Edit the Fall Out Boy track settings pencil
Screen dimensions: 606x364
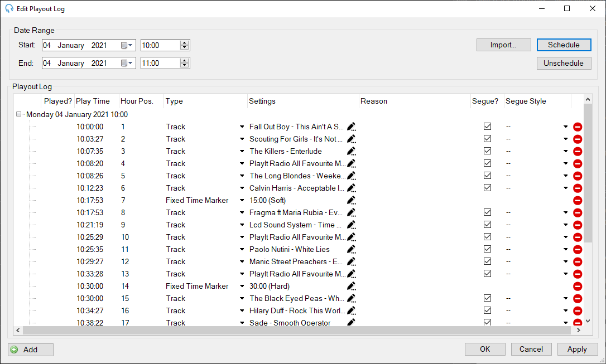tap(351, 127)
